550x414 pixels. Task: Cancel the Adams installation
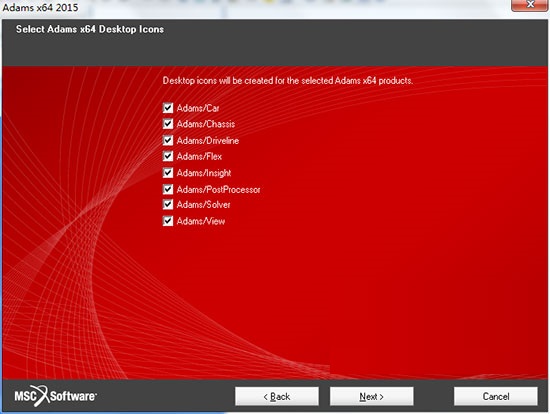(496, 396)
